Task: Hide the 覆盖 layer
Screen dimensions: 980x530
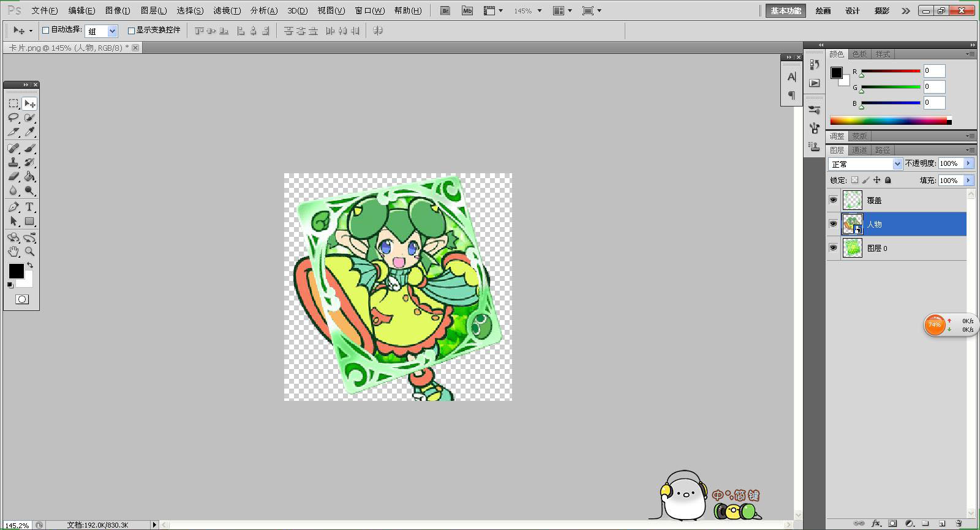Action: (833, 200)
